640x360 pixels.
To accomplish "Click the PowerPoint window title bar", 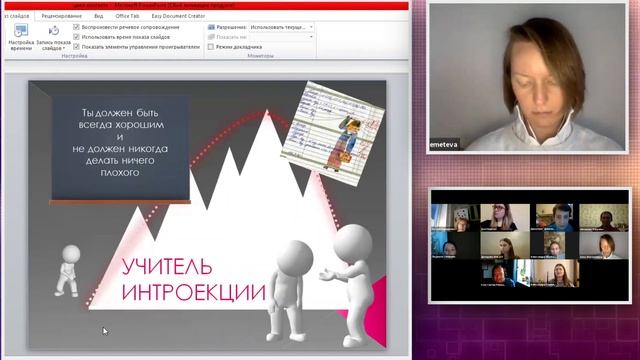I will tap(206, 6).
